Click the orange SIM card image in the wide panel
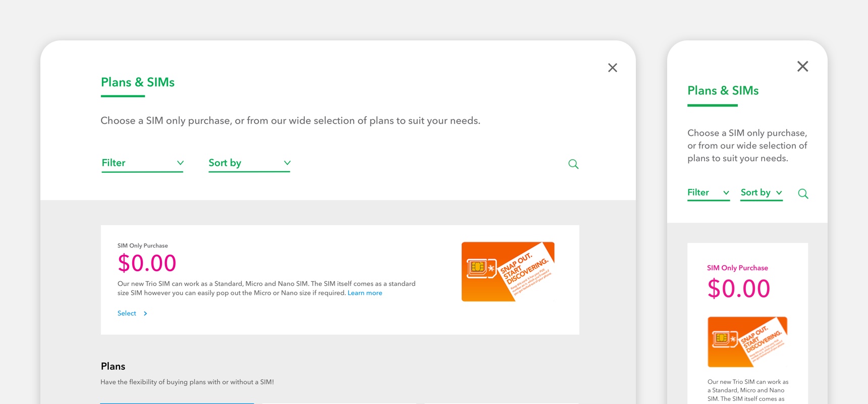 coord(508,272)
